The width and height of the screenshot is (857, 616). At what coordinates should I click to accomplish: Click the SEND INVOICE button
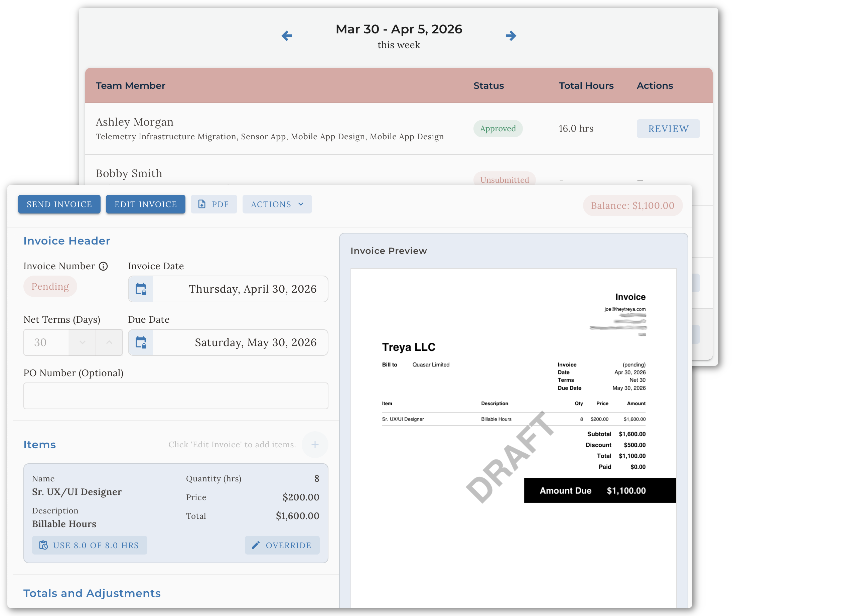[59, 204]
